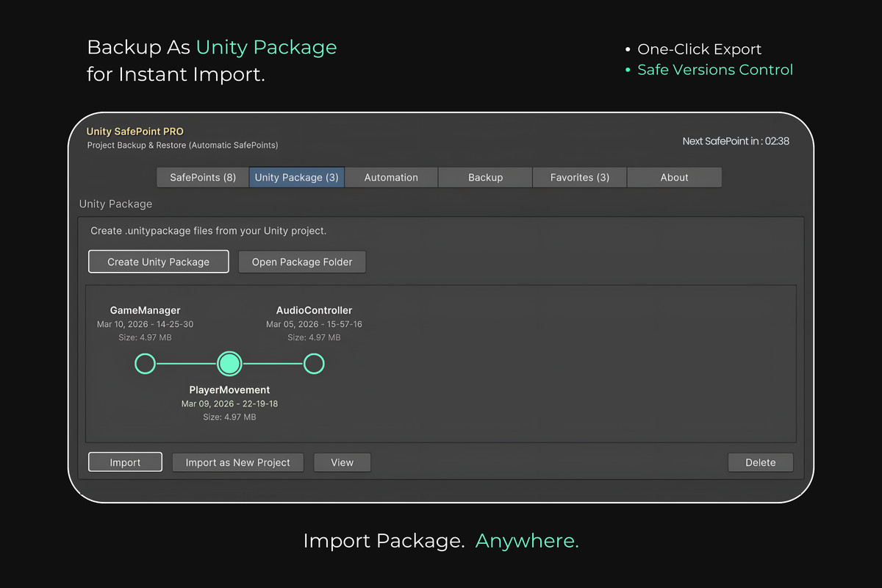Select the GameManager timeline node
Image resolution: width=882 pixels, height=588 pixels.
click(x=146, y=364)
